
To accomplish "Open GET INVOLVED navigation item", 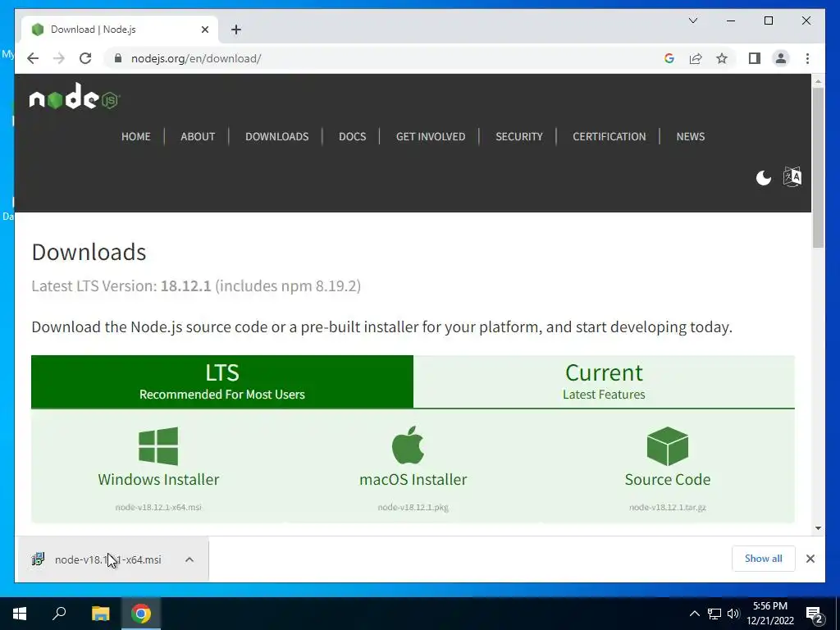I will point(431,137).
